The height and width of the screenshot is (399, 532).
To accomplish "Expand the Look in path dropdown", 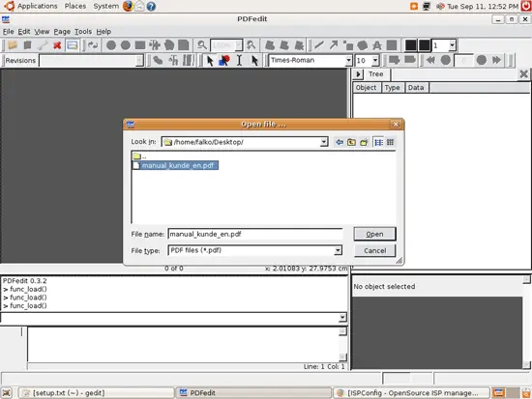I will [x=324, y=142].
